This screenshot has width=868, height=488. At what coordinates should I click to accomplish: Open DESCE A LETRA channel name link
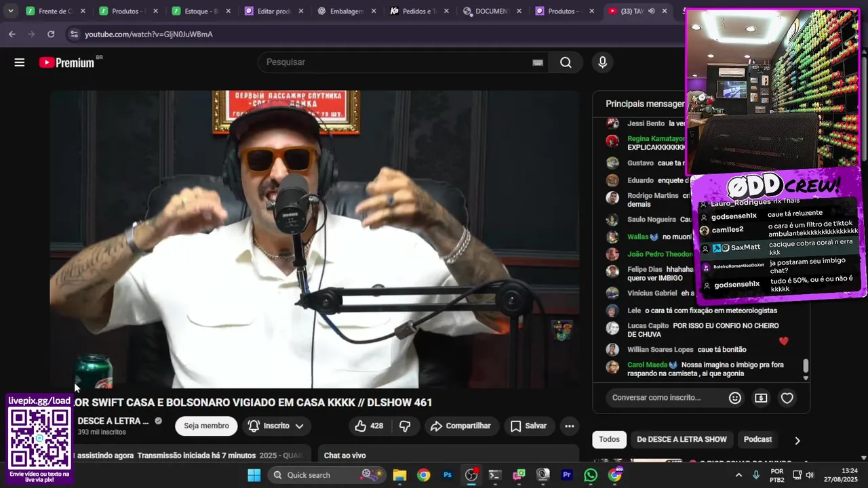pyautogui.click(x=113, y=421)
